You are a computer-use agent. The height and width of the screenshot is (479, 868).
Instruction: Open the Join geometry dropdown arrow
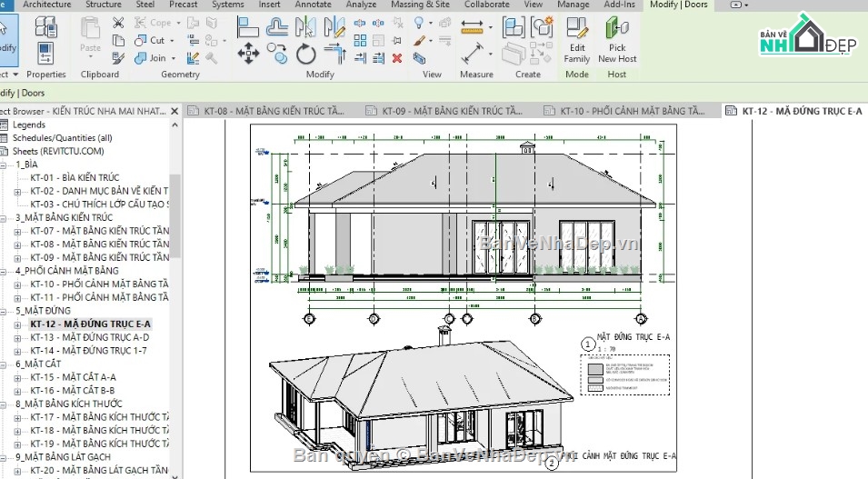point(174,57)
